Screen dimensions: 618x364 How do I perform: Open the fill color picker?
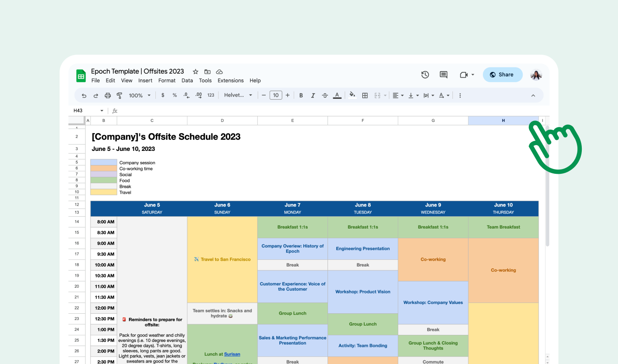pyautogui.click(x=352, y=95)
